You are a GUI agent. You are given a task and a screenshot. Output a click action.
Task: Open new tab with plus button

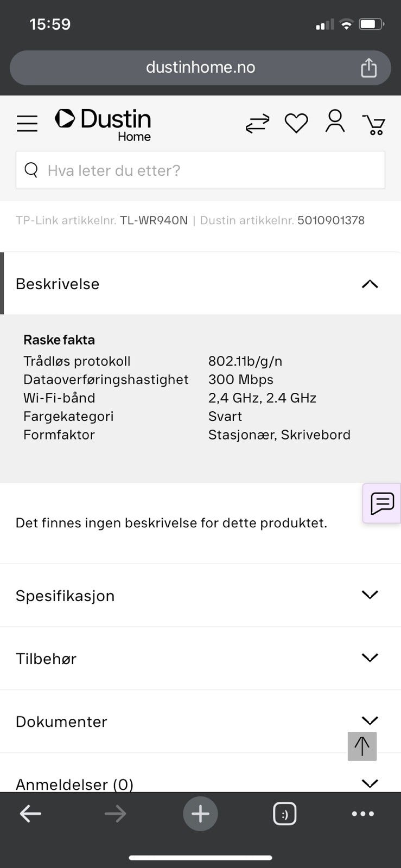200,813
